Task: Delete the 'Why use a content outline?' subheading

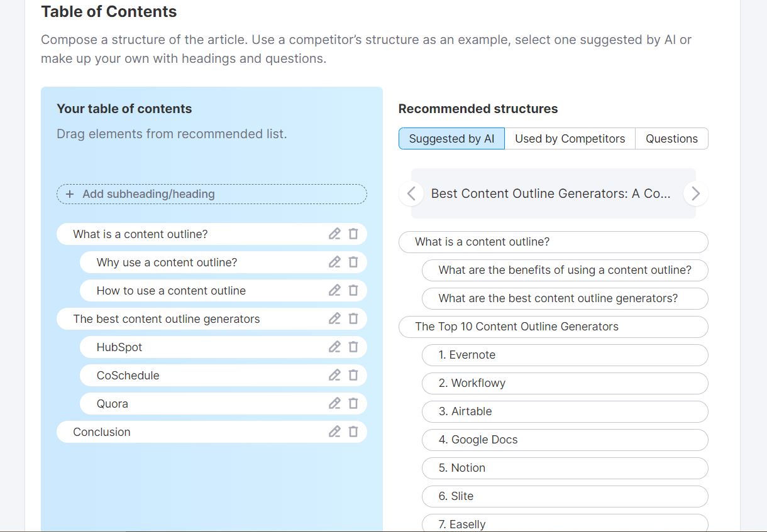Action: coord(353,262)
